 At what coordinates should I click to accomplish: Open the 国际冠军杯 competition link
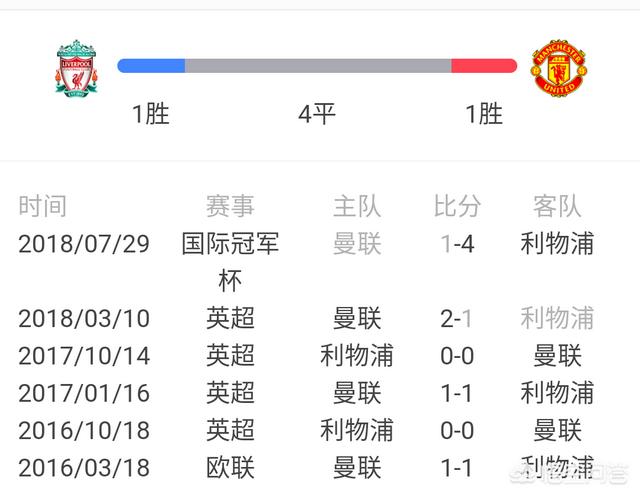click(231, 259)
